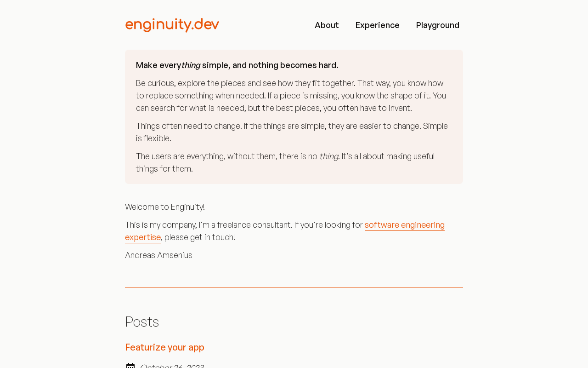Click the October 26 post date
Viewport: 588px width, 368px height.
[x=172, y=366]
